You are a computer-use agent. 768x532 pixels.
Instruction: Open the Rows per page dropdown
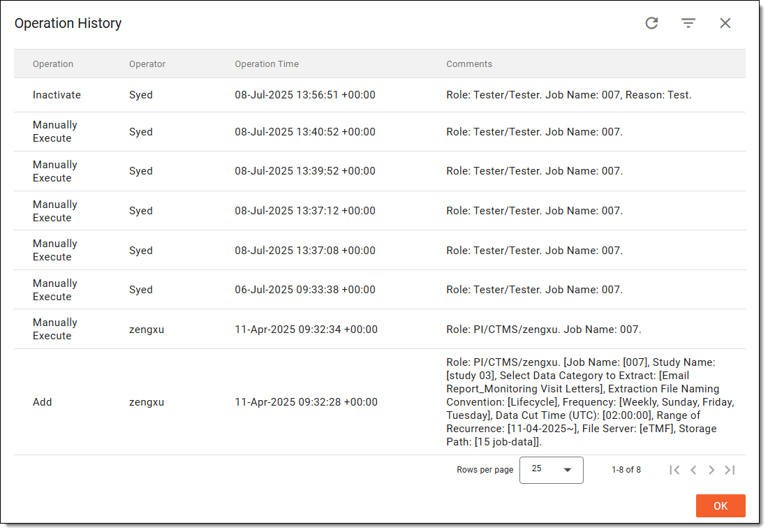click(x=551, y=470)
